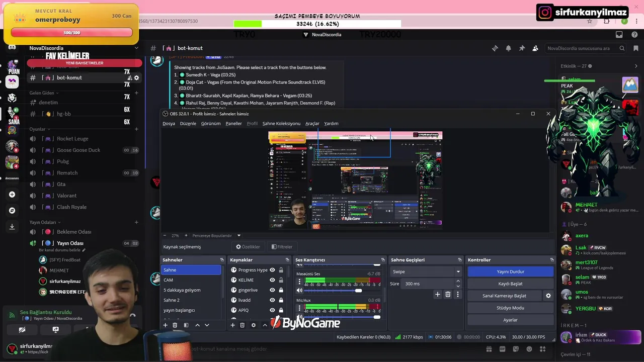
Task: Click Yayını Durdur to stop streaming
Action: (511, 271)
